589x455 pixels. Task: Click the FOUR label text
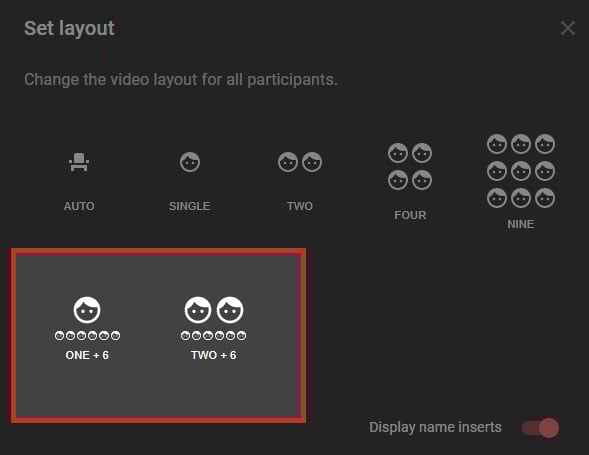[x=410, y=215]
